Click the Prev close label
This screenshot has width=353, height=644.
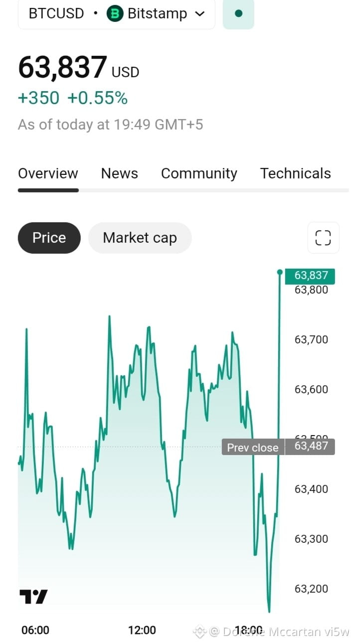[253, 447]
